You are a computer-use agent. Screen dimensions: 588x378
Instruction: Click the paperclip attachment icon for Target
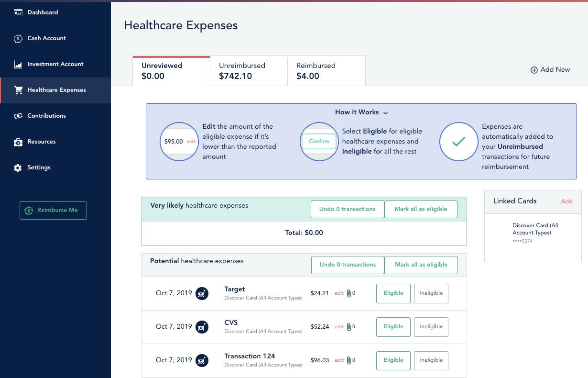(x=349, y=293)
